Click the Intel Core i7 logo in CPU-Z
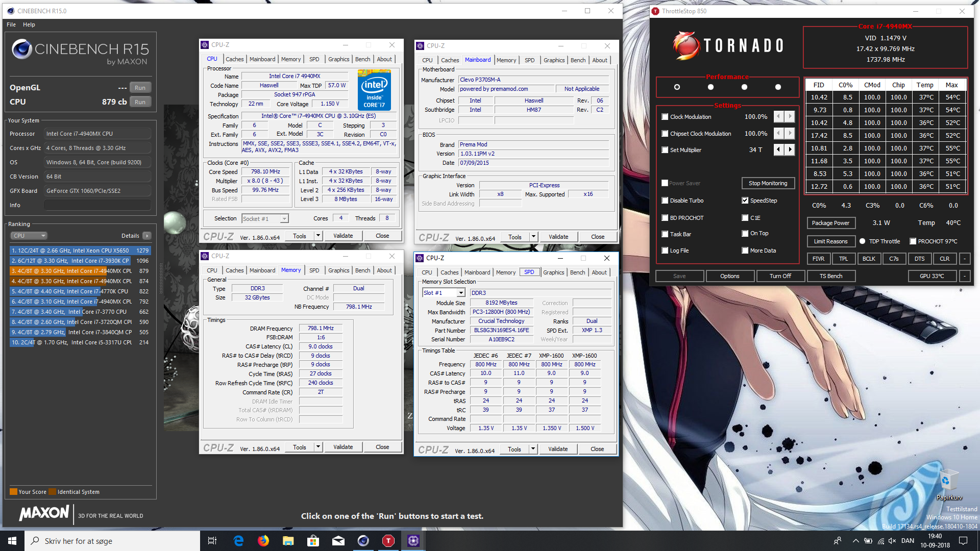The width and height of the screenshot is (980, 551). 374,90
